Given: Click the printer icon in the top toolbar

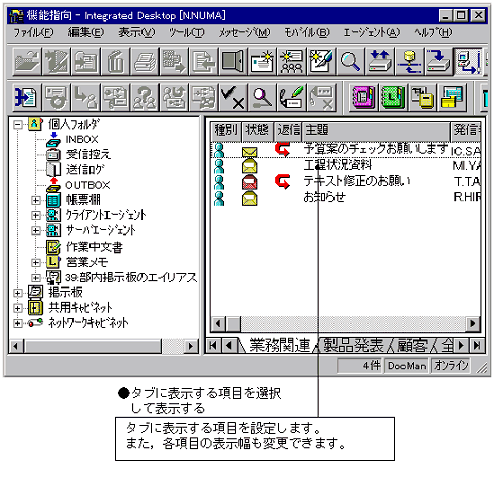Looking at the screenshot, I should (x=145, y=61).
